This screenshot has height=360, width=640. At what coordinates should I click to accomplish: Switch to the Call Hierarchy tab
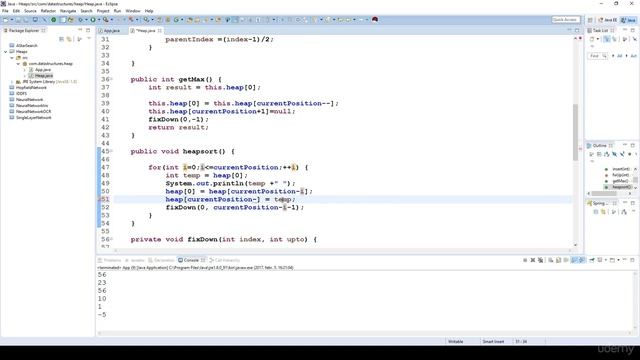[x=225, y=260]
